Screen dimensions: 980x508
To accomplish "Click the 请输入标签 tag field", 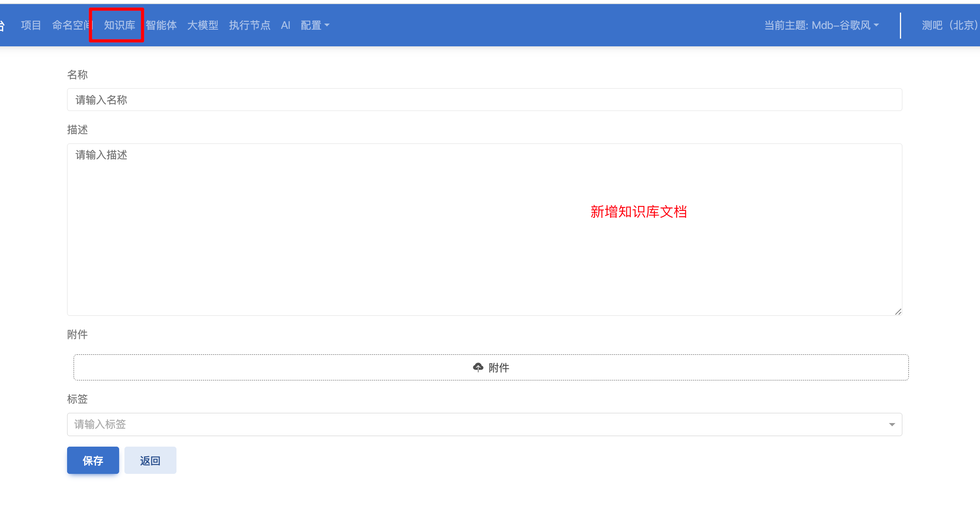I will (x=485, y=425).
